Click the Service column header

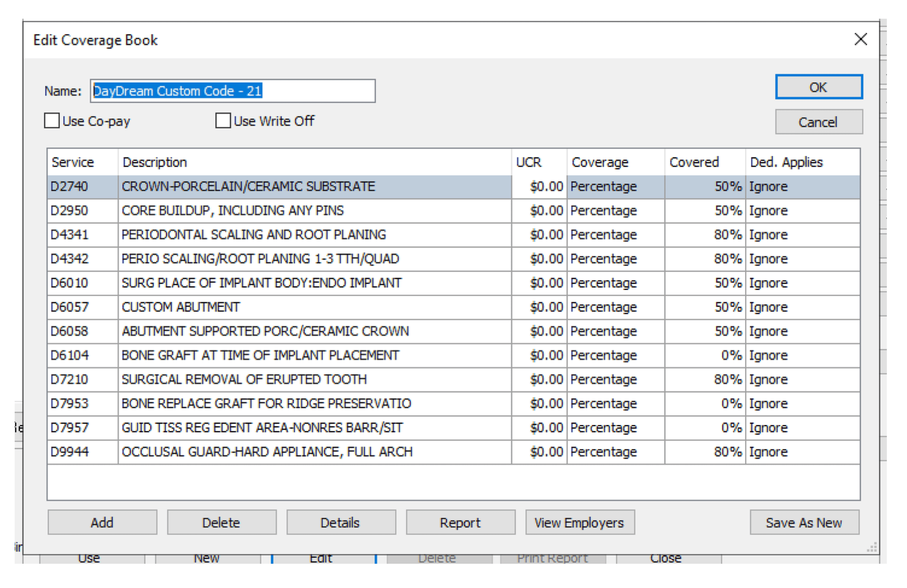pos(83,162)
